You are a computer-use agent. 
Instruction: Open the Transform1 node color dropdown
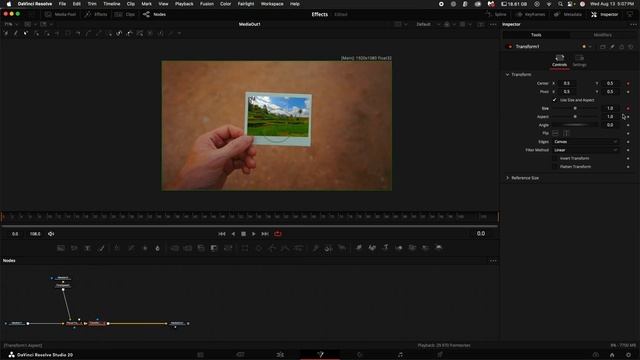coord(587,47)
